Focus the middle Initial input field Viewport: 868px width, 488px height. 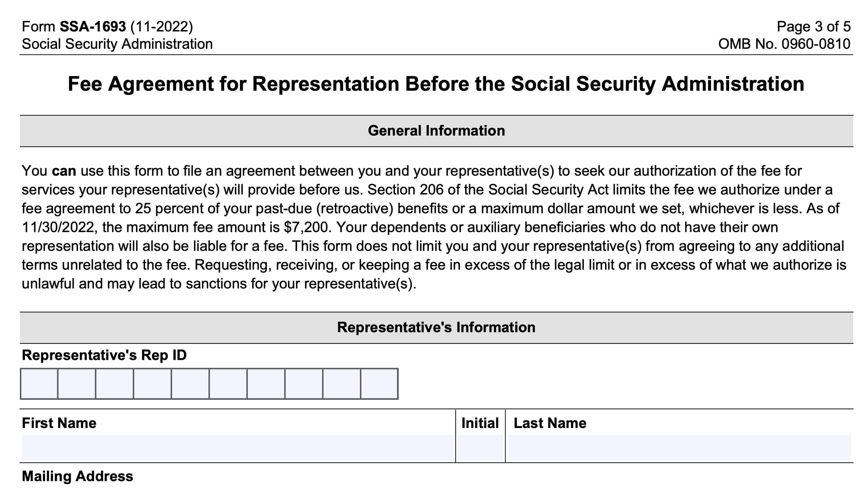(x=480, y=448)
